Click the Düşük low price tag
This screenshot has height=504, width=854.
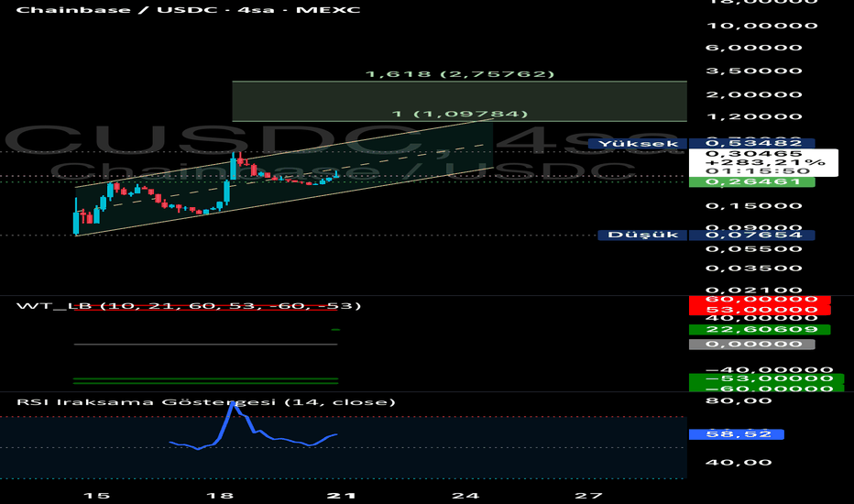[x=642, y=235]
